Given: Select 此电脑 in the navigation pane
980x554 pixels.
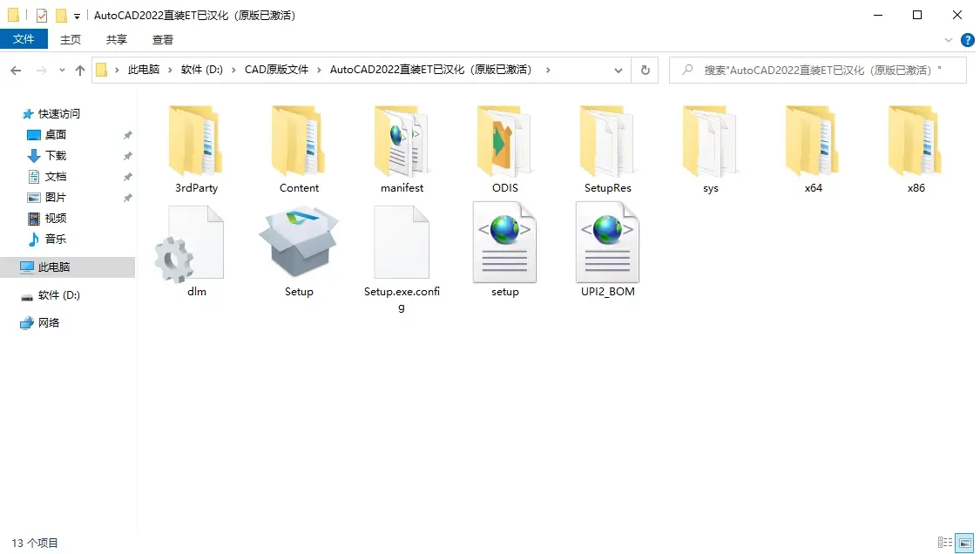Looking at the screenshot, I should point(67,267).
